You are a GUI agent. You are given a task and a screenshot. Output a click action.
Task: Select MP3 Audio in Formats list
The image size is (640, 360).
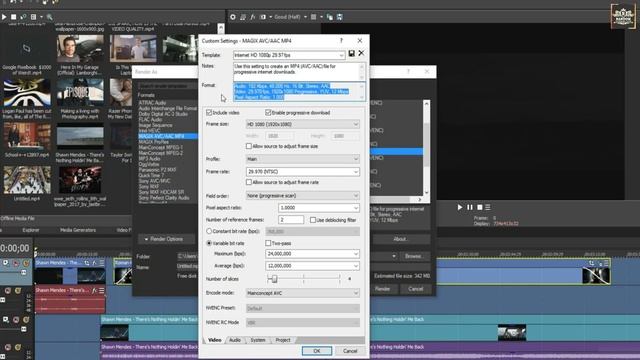point(149,158)
